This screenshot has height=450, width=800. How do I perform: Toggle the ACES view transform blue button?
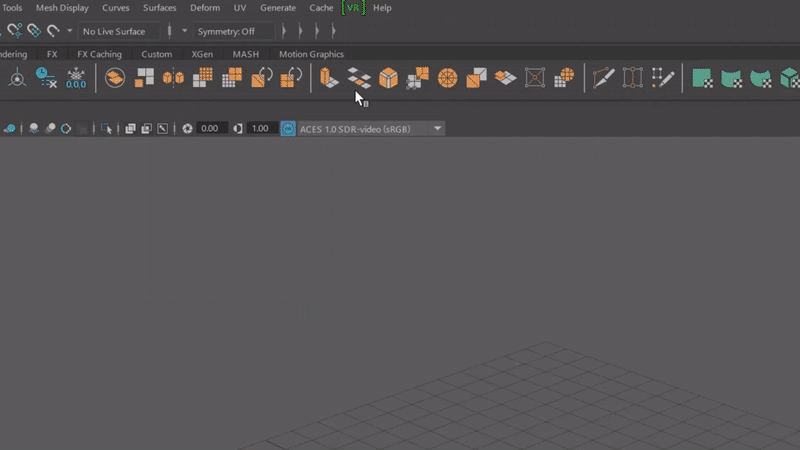point(288,129)
